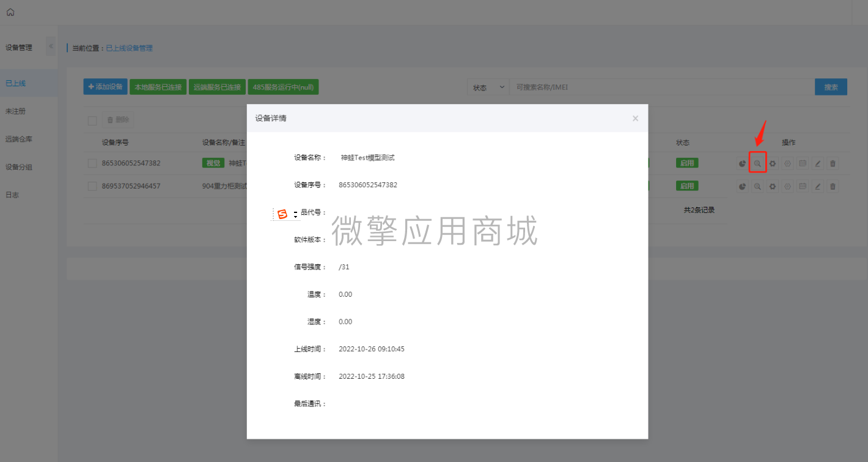Open outlined gear config for device 865306052547382
The image size is (868, 462).
787,163
